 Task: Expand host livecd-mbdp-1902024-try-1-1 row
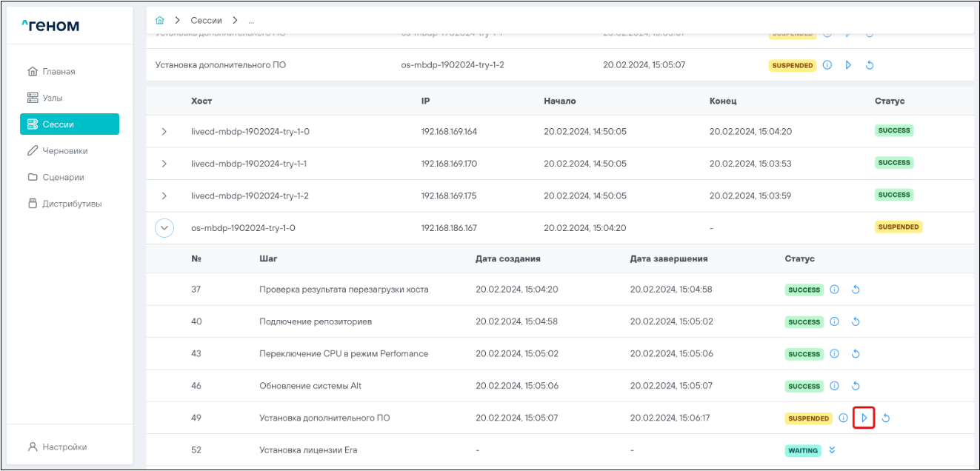[164, 164]
